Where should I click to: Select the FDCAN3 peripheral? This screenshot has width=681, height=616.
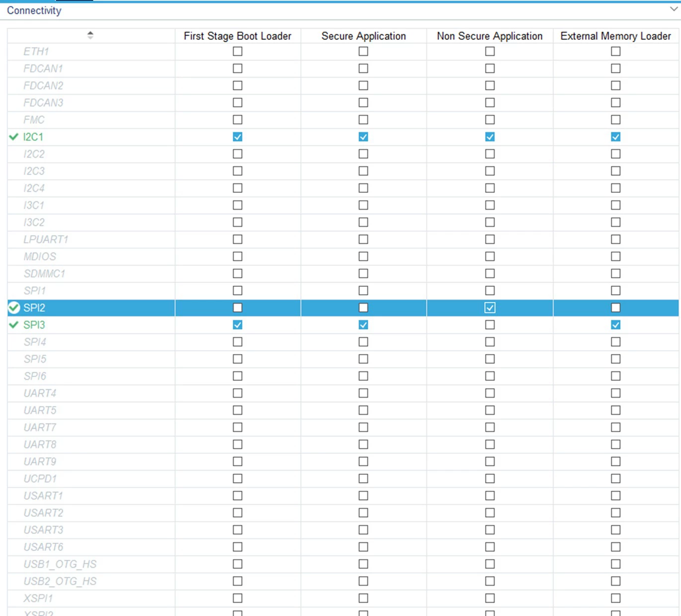point(43,102)
